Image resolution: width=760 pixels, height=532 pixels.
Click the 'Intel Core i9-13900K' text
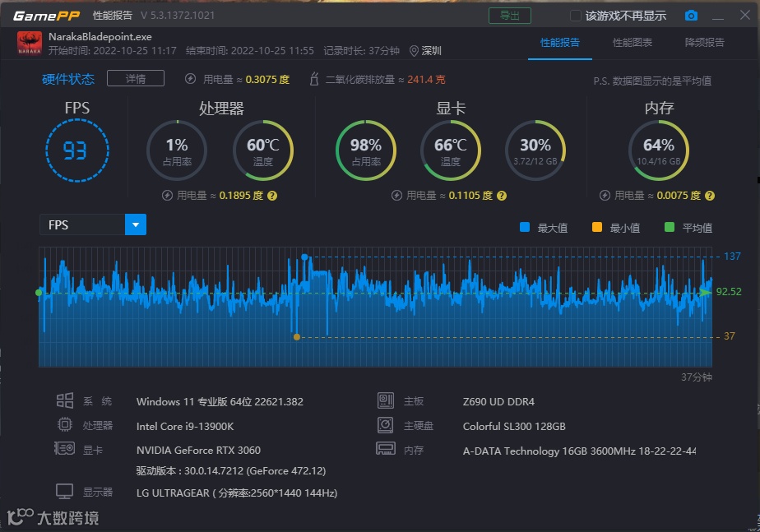click(185, 427)
